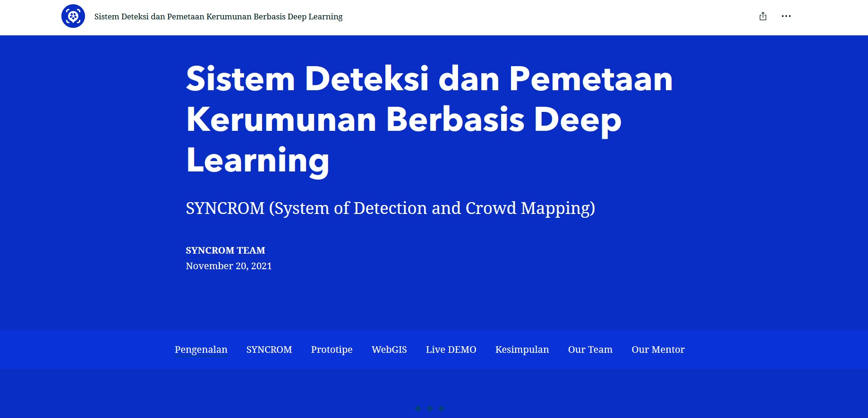Click the SYNCROM subtitle text

(391, 208)
